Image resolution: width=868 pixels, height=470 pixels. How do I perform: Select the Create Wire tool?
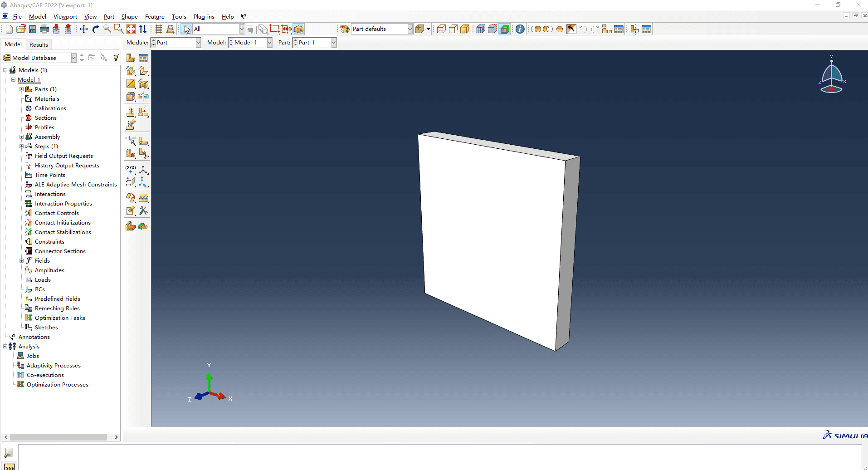click(131, 84)
